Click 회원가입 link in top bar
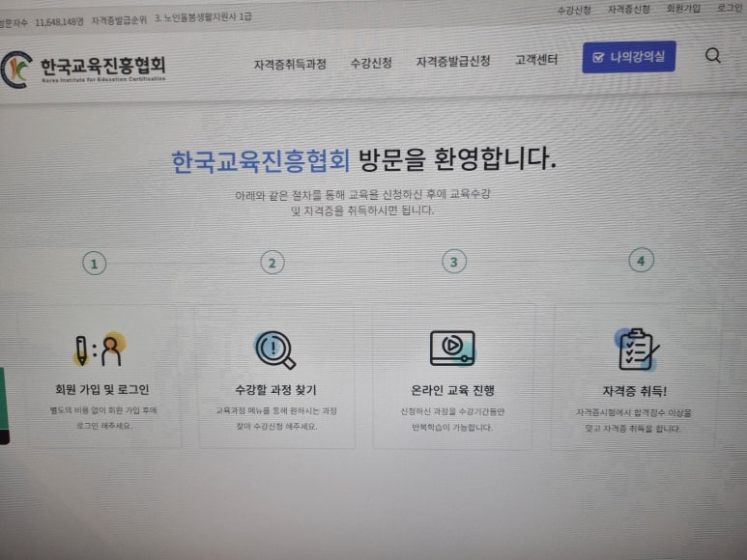 coord(683,8)
